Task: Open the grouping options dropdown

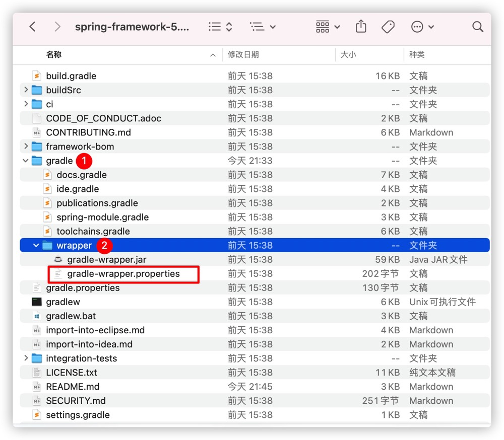Action: (263, 27)
